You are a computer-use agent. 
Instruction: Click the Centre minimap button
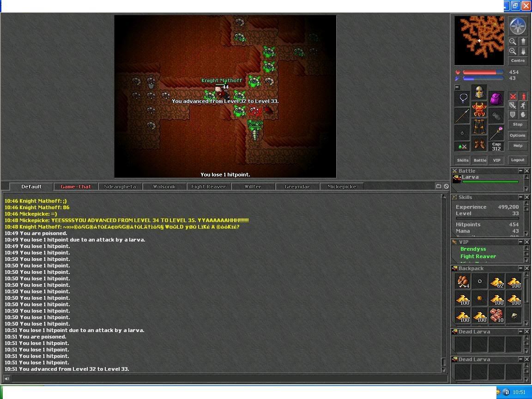click(518, 61)
